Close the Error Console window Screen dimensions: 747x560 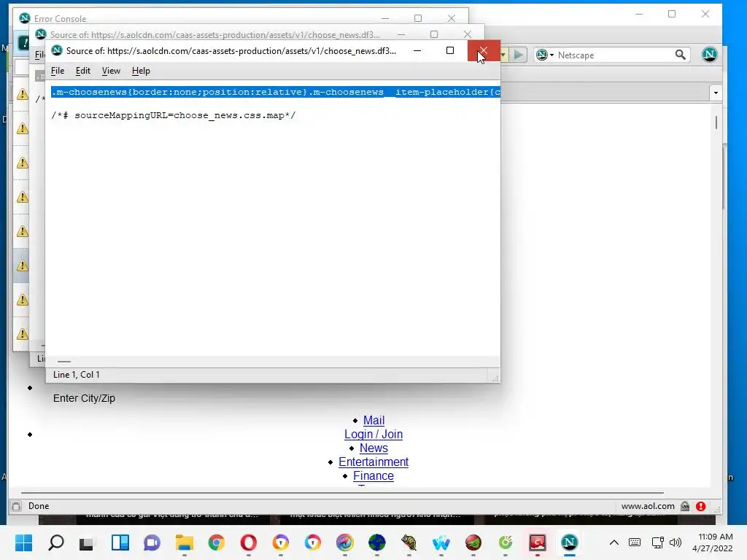pyautogui.click(x=451, y=18)
